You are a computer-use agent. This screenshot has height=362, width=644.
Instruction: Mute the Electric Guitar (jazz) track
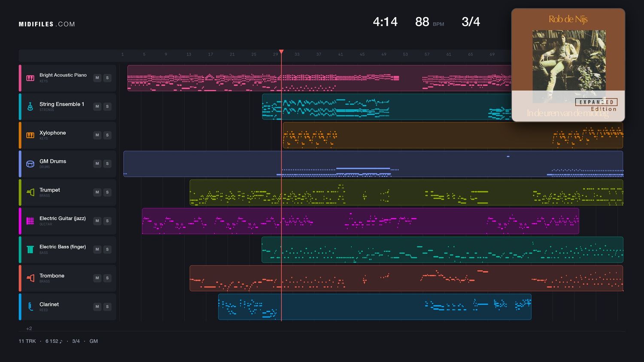(97, 221)
